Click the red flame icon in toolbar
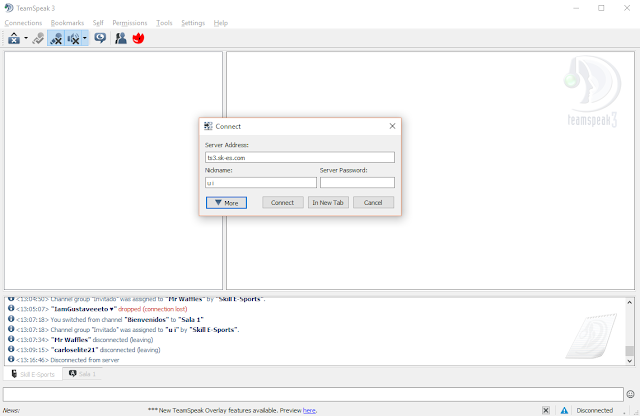640x416 pixels. (x=138, y=38)
